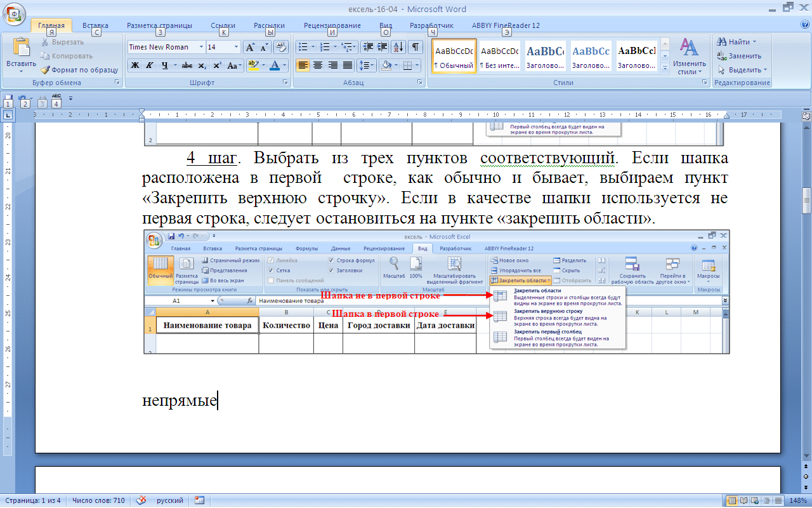
Task: Open the Рассылки ribbon tab
Action: coord(269,25)
